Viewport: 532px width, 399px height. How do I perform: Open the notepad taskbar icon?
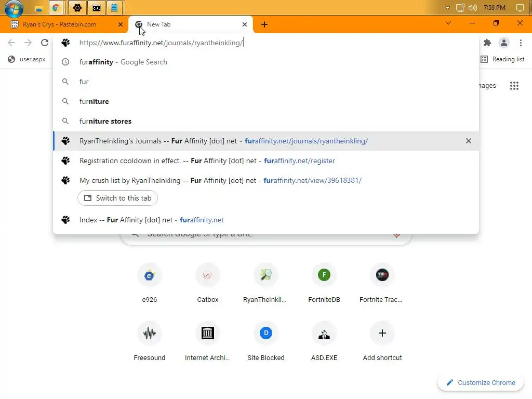(x=114, y=8)
